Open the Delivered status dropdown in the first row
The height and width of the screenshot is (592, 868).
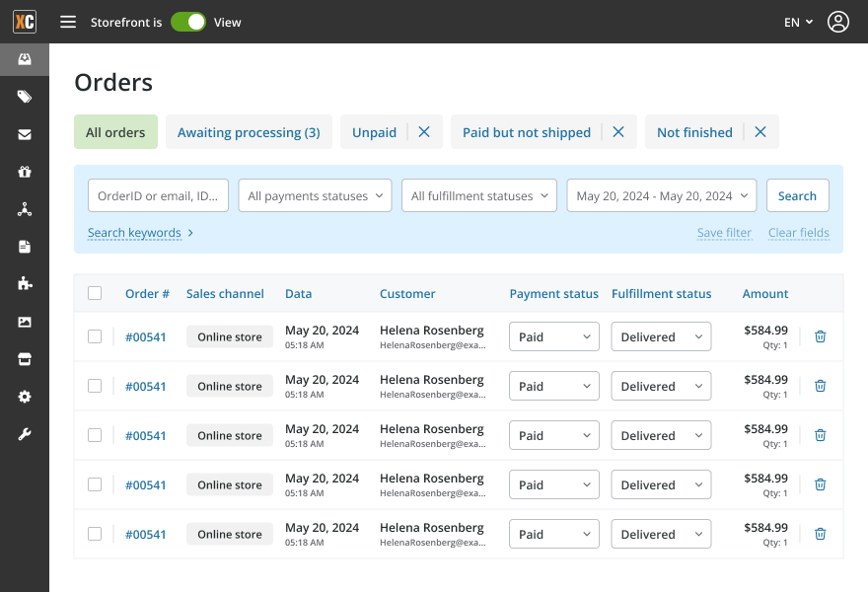click(661, 336)
